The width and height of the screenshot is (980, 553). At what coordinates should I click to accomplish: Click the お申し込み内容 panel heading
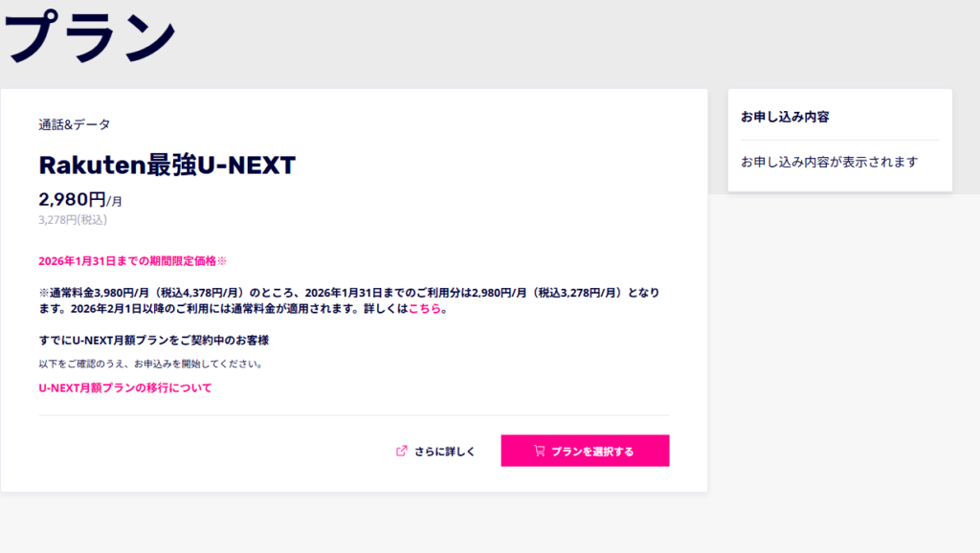(785, 117)
